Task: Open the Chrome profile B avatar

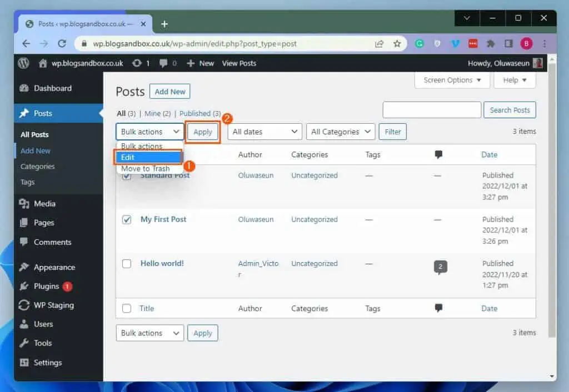Action: pos(526,44)
